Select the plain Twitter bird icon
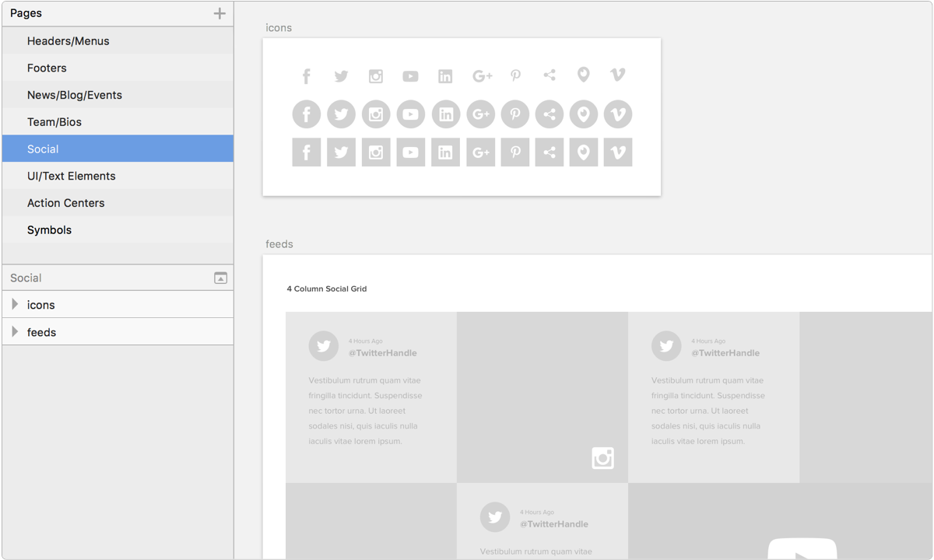 [341, 76]
